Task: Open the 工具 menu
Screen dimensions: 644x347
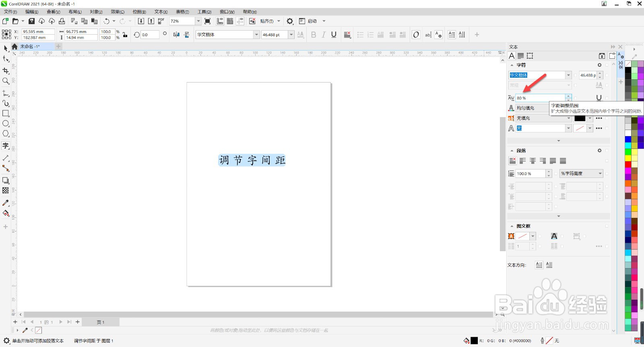Action: [204, 12]
